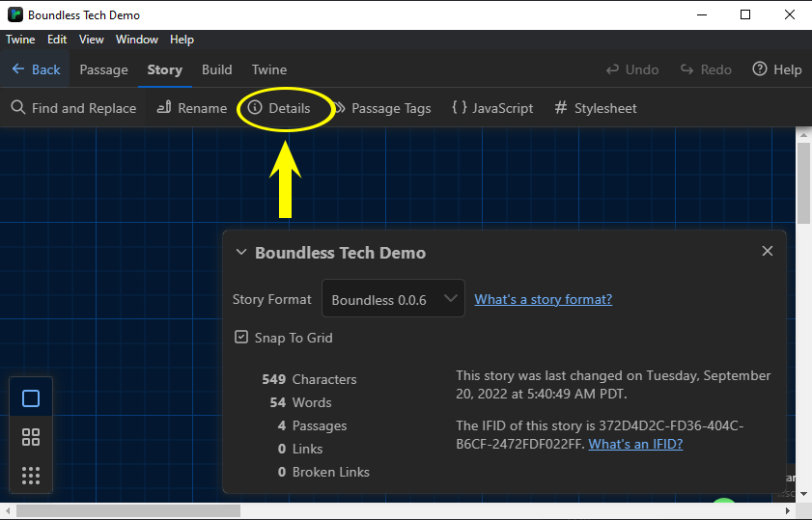The height and width of the screenshot is (520, 812).
Task: Click the Back arrow button
Action: [x=36, y=69]
